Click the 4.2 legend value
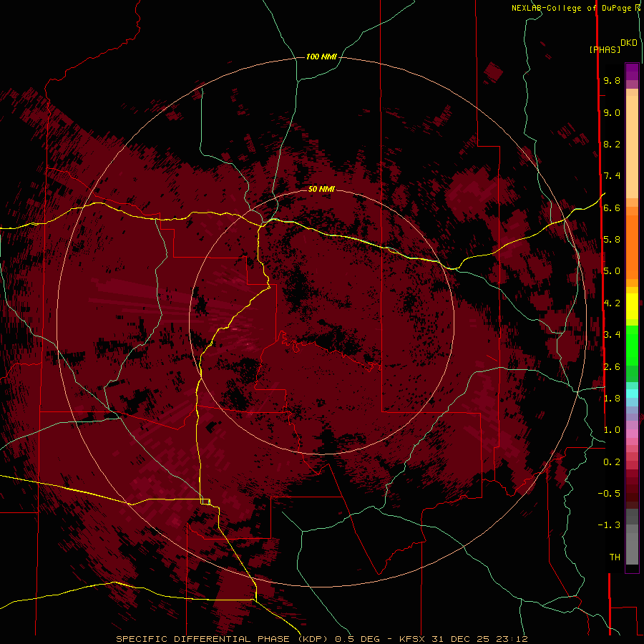The height and width of the screenshot is (644, 644). click(x=612, y=303)
